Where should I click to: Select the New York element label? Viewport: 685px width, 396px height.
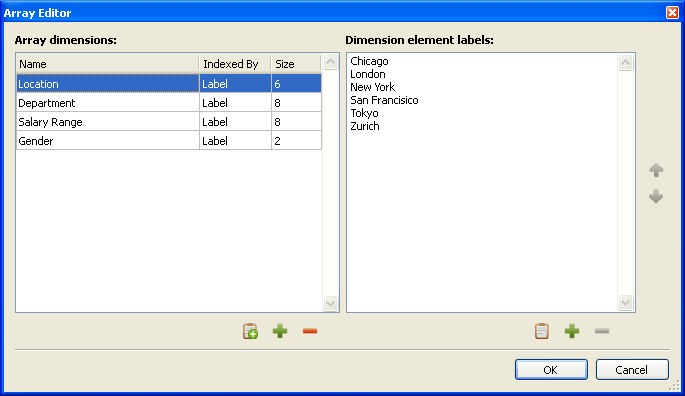pyautogui.click(x=373, y=87)
